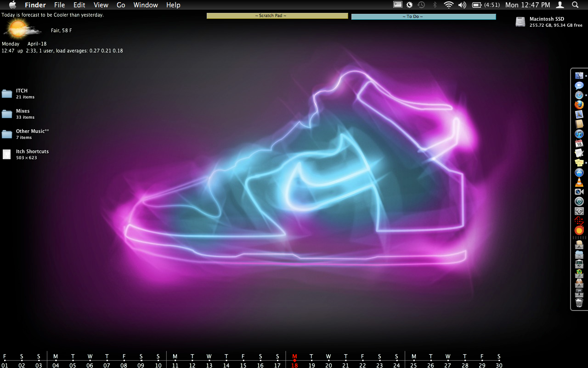Click battery time remaining (4:51)
The image size is (588, 368).
[x=492, y=5]
